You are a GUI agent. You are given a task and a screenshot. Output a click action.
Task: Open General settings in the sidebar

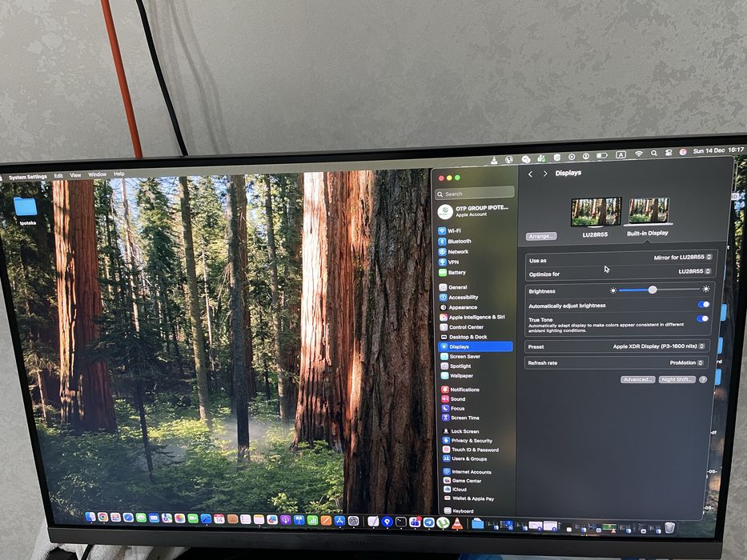453,288
